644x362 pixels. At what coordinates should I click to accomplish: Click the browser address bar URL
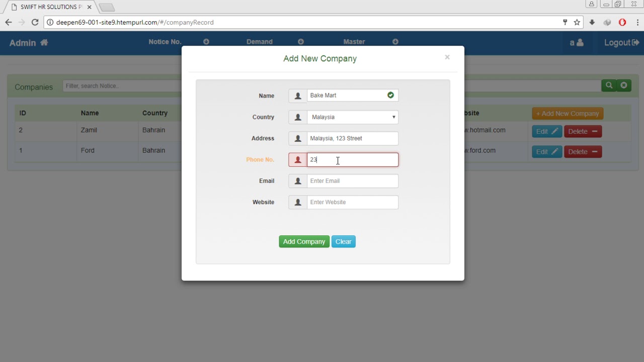coord(135,22)
